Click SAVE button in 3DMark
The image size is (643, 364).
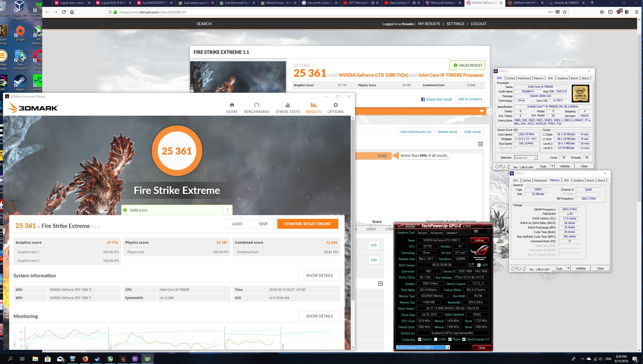pyautogui.click(x=263, y=224)
